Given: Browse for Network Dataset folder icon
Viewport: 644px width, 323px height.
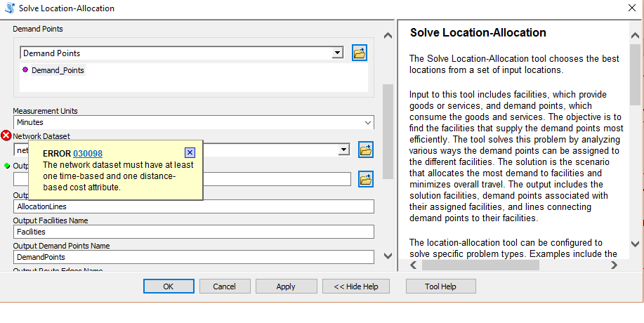Looking at the screenshot, I should click(365, 150).
